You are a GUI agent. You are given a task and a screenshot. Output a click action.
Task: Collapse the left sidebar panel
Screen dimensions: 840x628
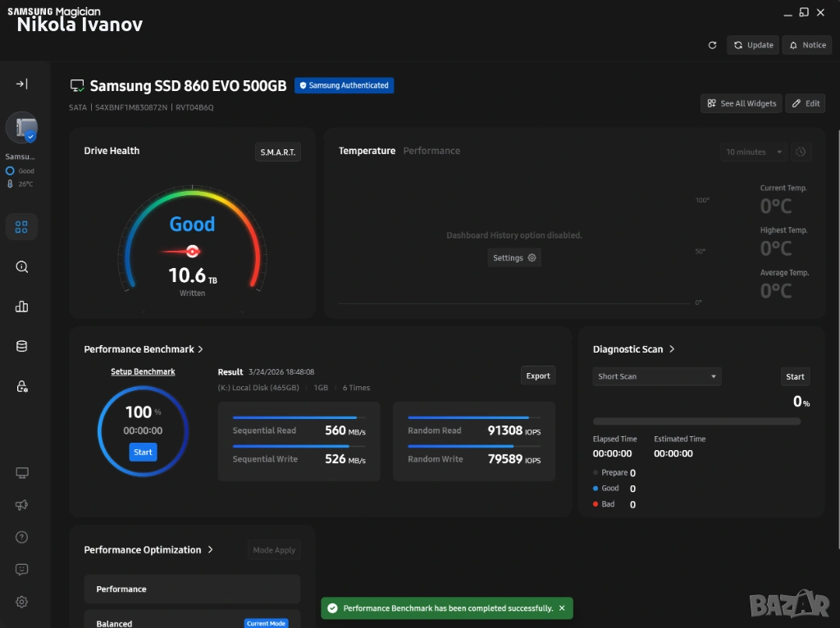[22, 84]
